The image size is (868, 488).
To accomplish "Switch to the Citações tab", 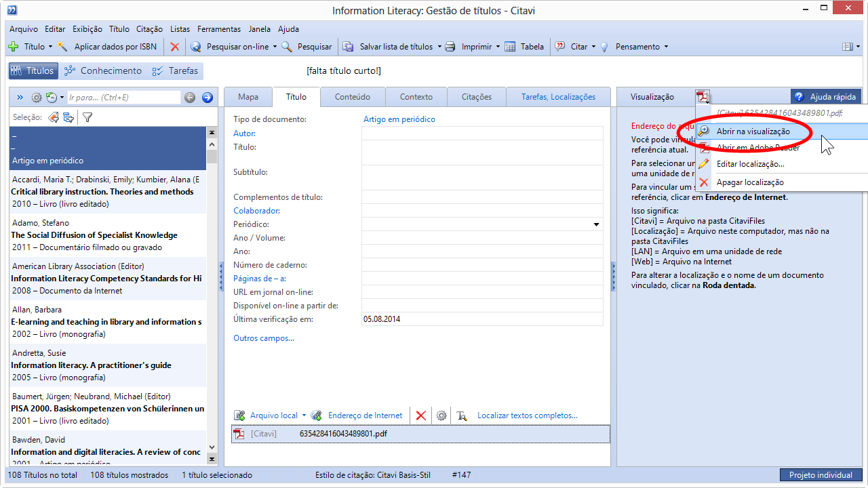I will pyautogui.click(x=477, y=97).
